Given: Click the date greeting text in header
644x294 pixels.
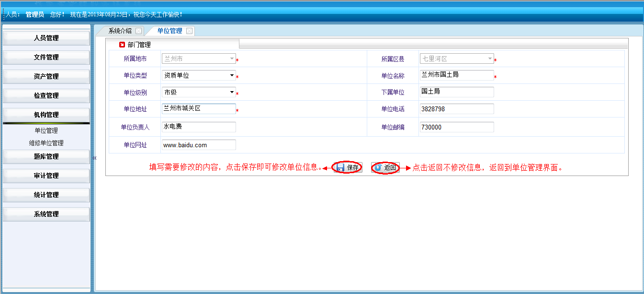Looking at the screenshot, I should [x=126, y=15].
